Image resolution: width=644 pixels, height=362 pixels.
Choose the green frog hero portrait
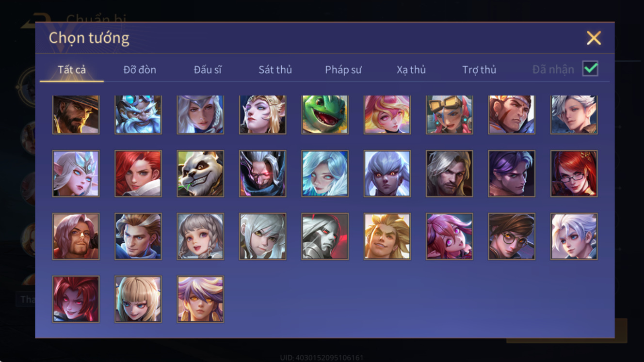point(325,115)
